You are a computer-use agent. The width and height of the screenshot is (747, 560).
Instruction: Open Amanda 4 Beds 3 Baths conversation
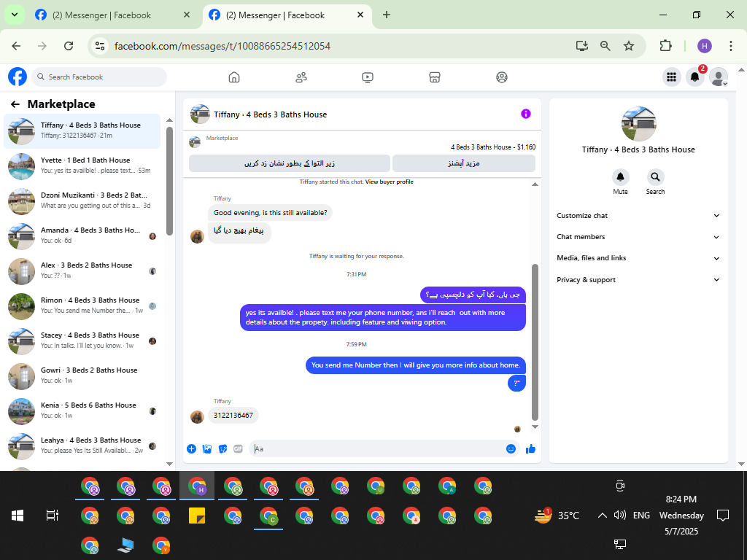[x=82, y=236]
